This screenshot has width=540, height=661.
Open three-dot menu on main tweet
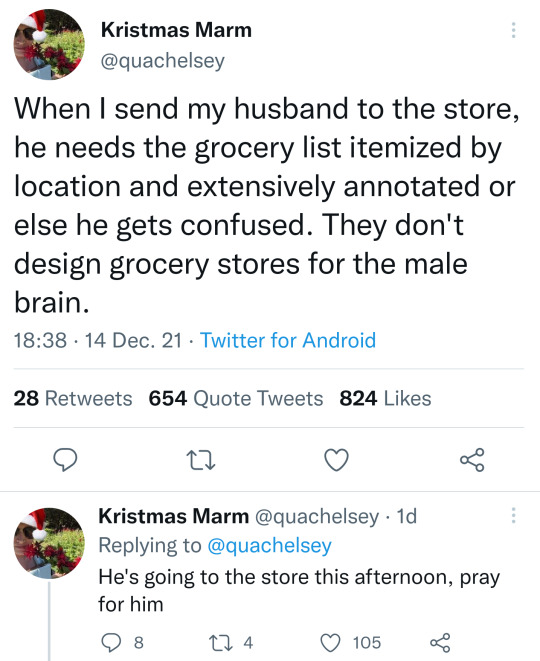(513, 30)
